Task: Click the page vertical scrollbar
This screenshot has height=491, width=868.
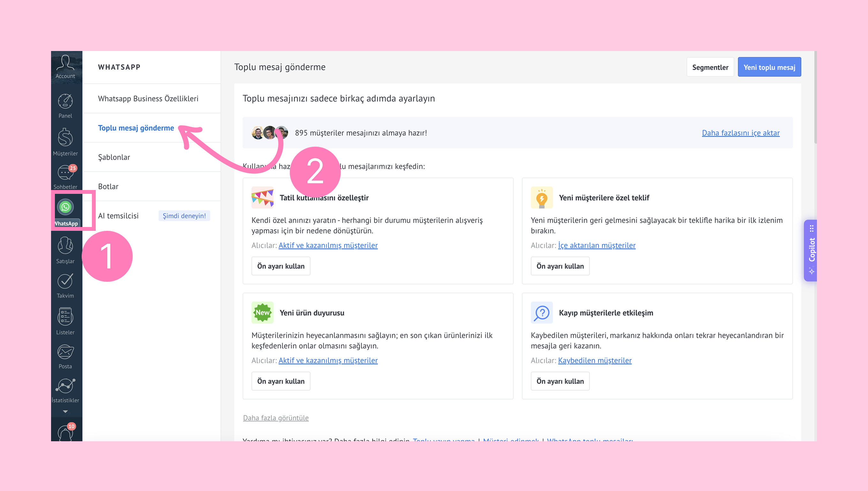Action: click(815, 98)
